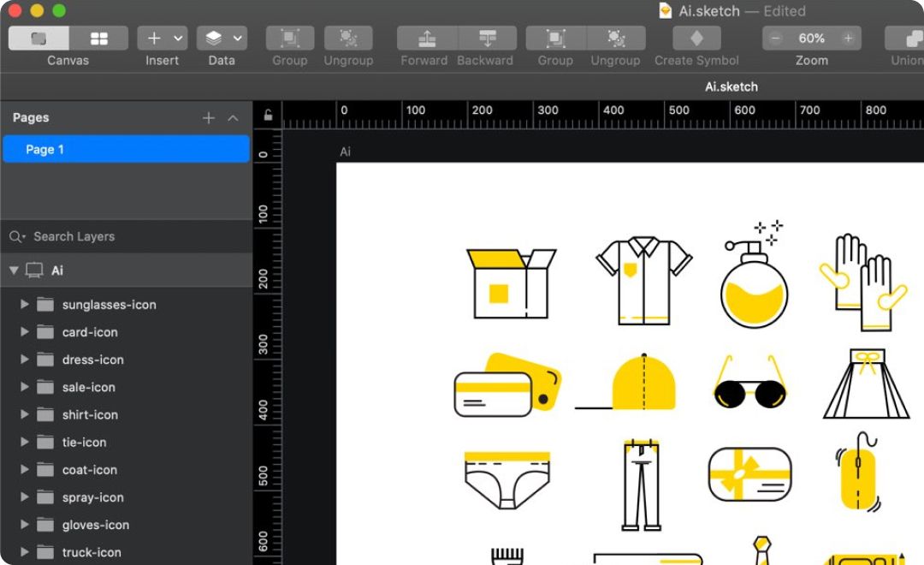Switch Canvas to single view mode
Image resolution: width=924 pixels, height=565 pixels.
38,39
